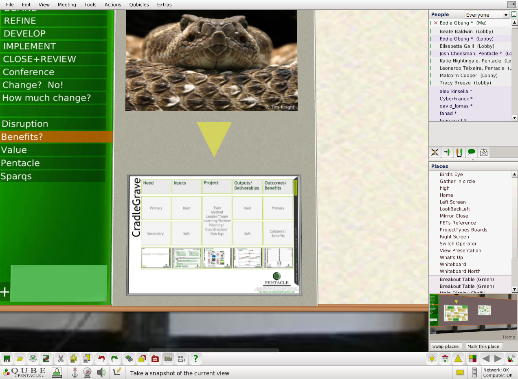Toggle the speaker sound icon
Viewport: 518px width, 379px height.
click(101, 372)
